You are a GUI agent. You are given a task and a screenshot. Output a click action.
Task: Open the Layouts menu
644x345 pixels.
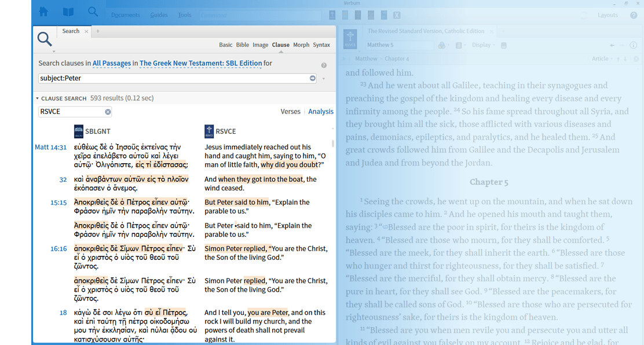tap(608, 15)
